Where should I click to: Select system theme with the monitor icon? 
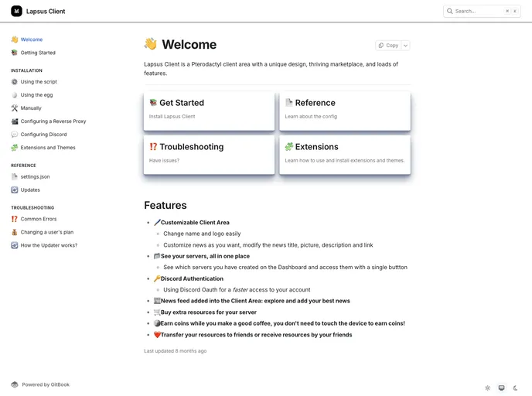[502, 387]
